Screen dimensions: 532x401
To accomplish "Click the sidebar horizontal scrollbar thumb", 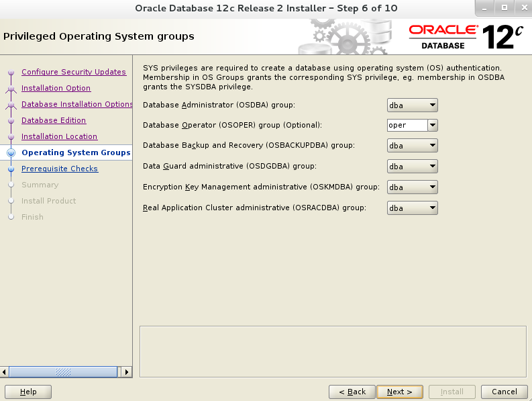I will tap(63, 371).
